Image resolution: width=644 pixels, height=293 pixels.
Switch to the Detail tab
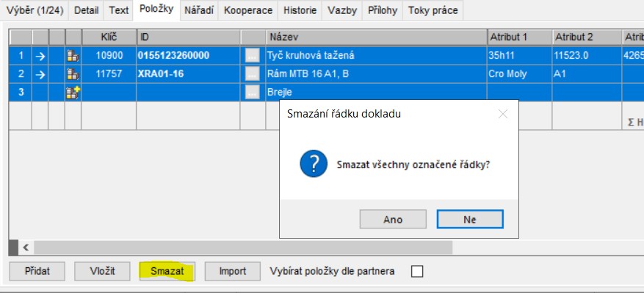(x=86, y=10)
